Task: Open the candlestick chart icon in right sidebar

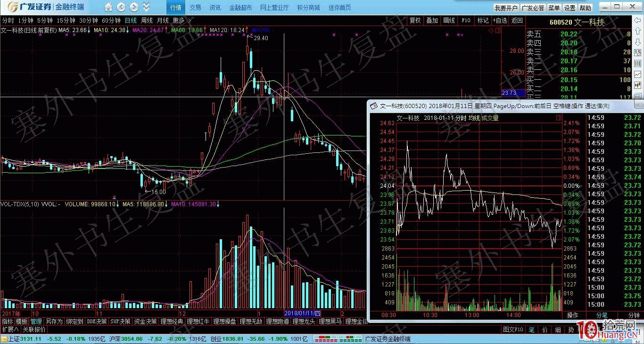Action: (638, 85)
